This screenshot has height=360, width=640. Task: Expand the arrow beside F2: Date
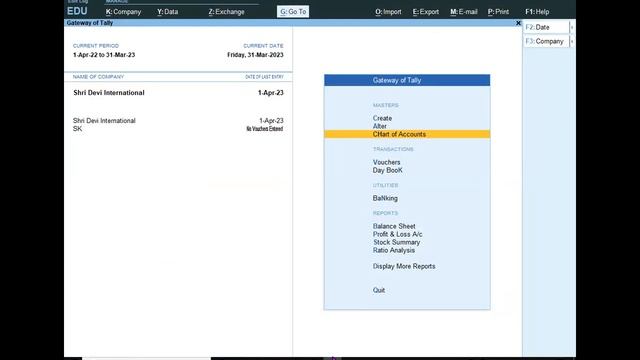coord(572,27)
